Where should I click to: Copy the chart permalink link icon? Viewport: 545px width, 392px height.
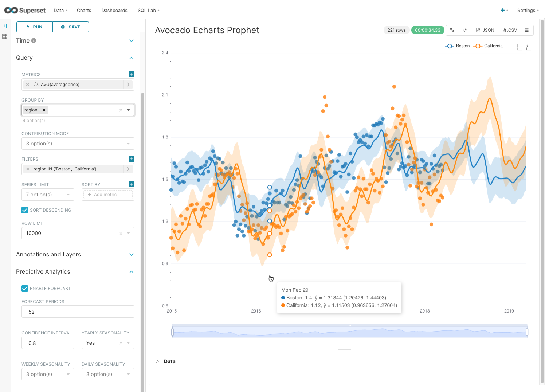pyautogui.click(x=452, y=30)
